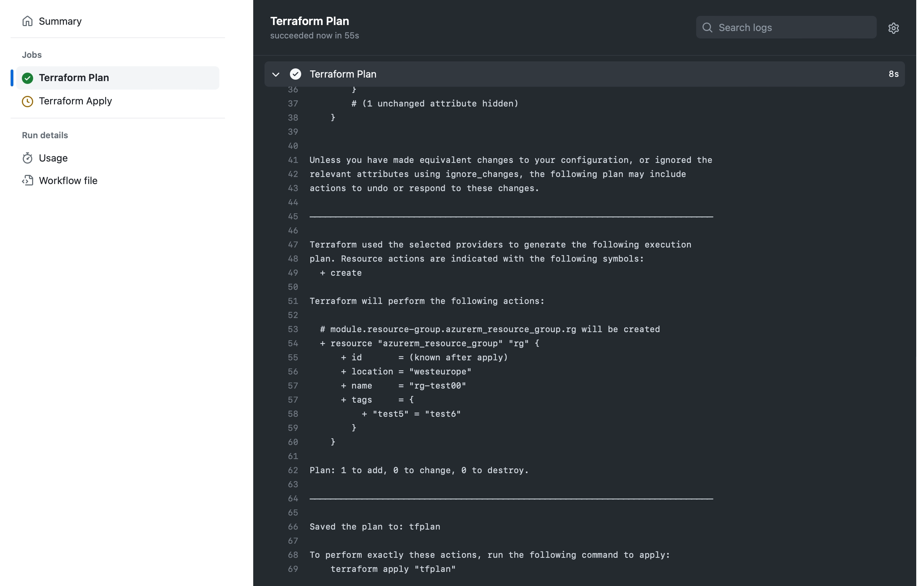Open log settings gear icon

(893, 28)
